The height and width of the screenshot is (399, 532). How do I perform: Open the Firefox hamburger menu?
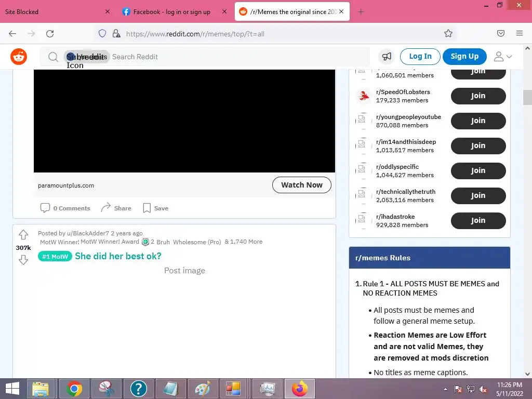(x=520, y=33)
